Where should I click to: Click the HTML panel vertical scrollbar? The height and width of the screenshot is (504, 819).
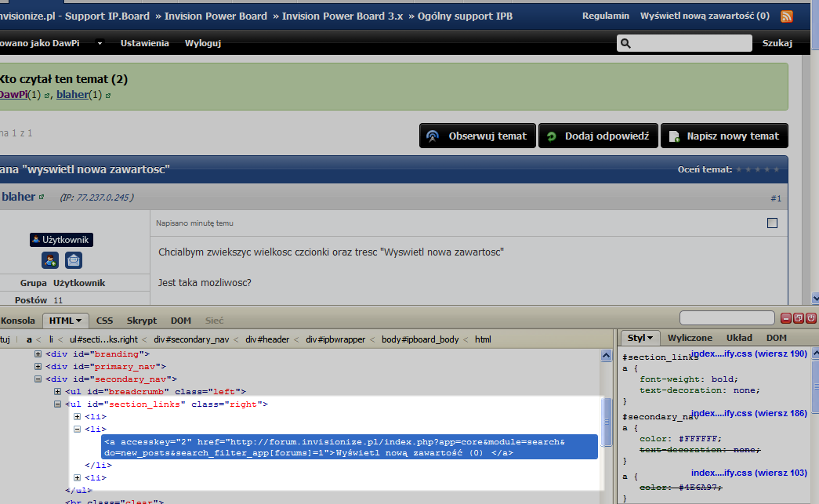click(x=605, y=423)
